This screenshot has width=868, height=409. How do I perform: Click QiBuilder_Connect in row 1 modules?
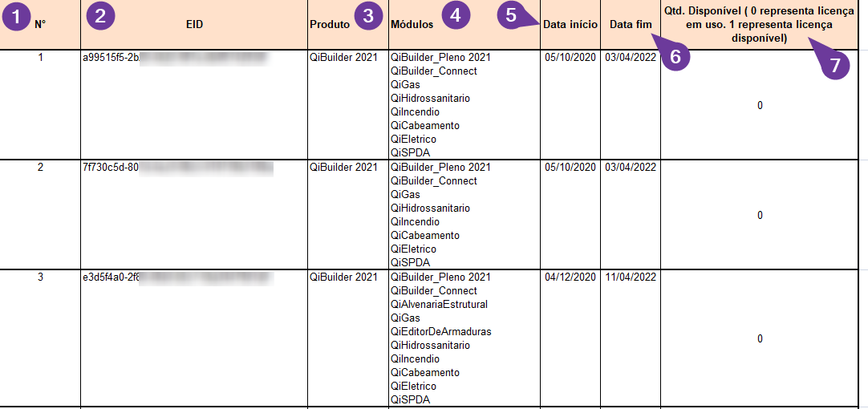coord(434,71)
